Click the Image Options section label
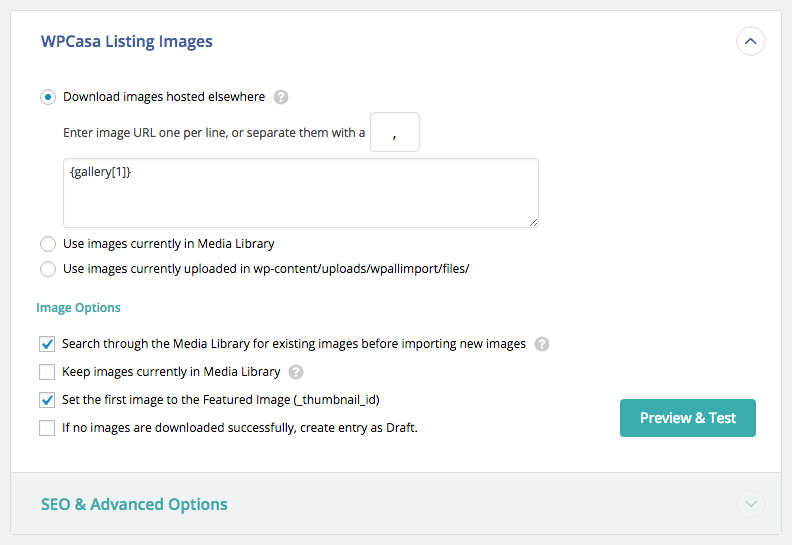 click(78, 308)
